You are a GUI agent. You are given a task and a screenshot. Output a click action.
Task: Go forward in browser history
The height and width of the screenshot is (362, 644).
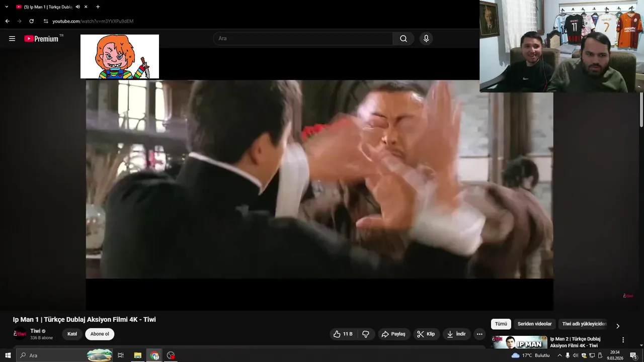19,21
